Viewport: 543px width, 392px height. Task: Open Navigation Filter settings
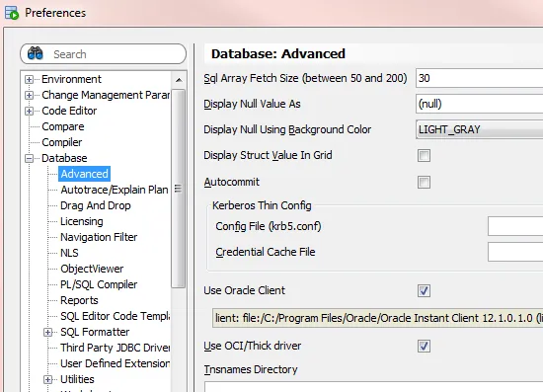[99, 237]
